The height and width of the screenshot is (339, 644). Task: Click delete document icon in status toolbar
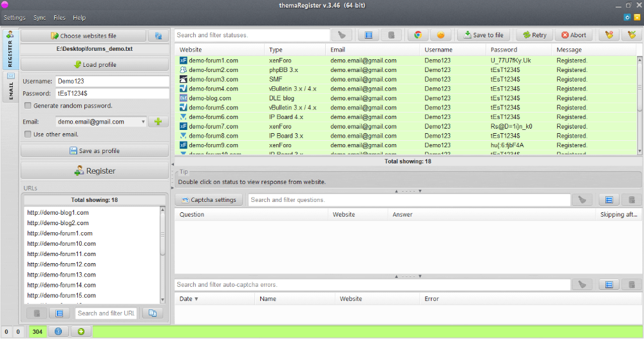click(391, 35)
